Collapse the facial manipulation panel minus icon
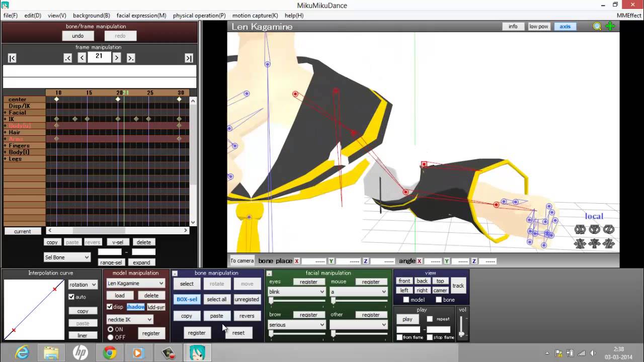The height and width of the screenshot is (362, 644). click(x=269, y=274)
